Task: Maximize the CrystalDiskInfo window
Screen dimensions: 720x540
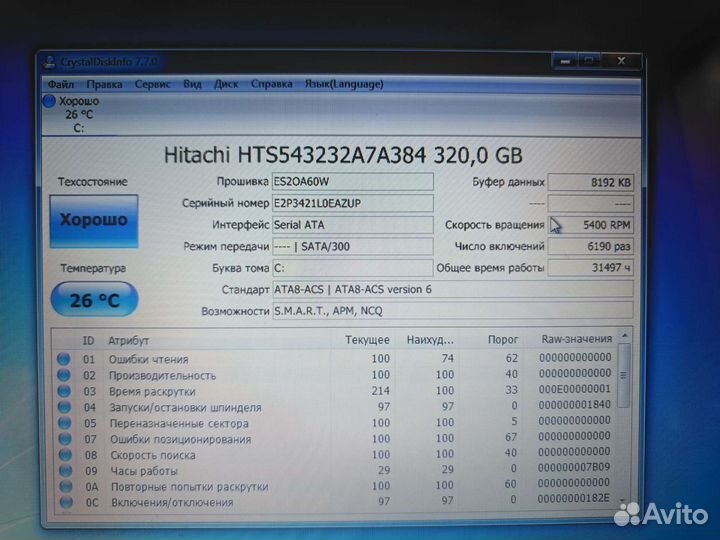Action: tap(589, 61)
